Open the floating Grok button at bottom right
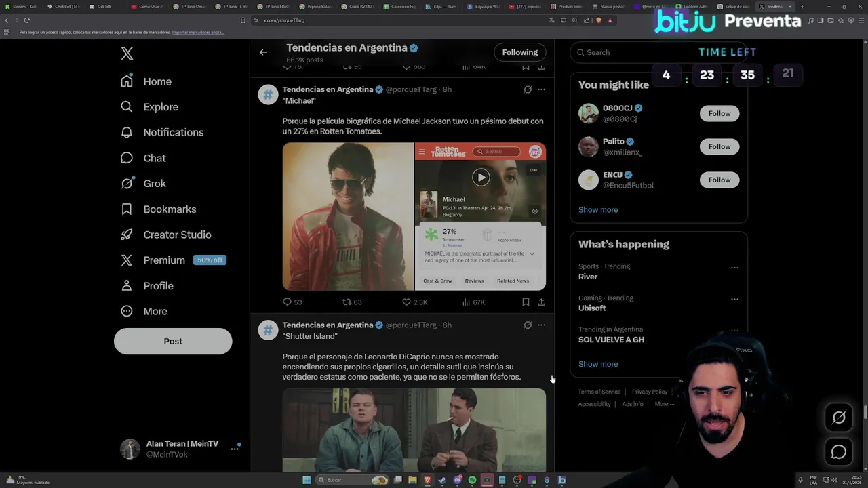868x488 pixels. click(x=839, y=418)
